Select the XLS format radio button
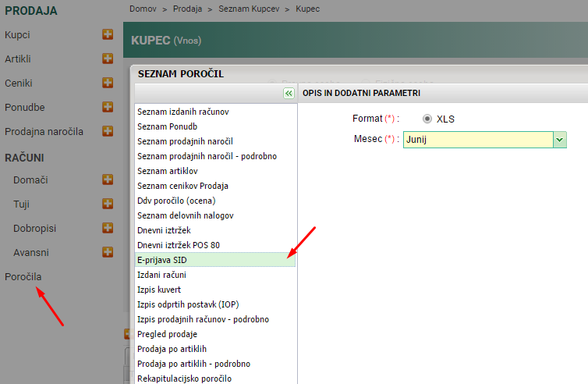This screenshot has width=588, height=384. tap(427, 119)
